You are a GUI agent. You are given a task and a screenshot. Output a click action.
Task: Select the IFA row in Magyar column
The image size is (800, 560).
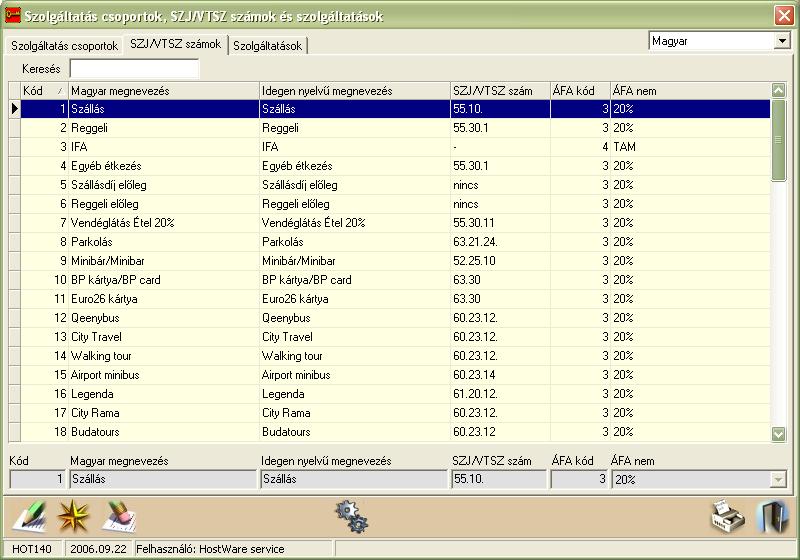click(164, 147)
